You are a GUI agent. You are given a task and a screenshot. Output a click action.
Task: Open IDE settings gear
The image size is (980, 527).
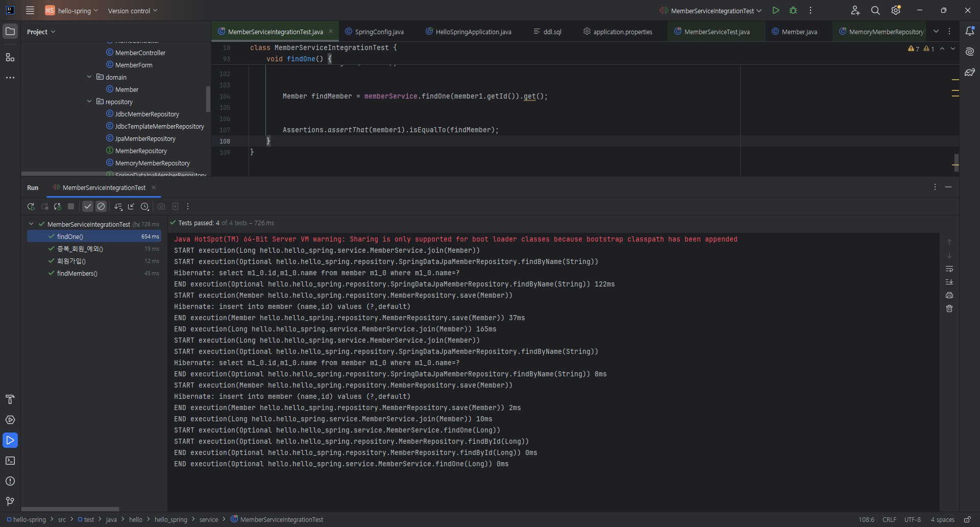896,10
